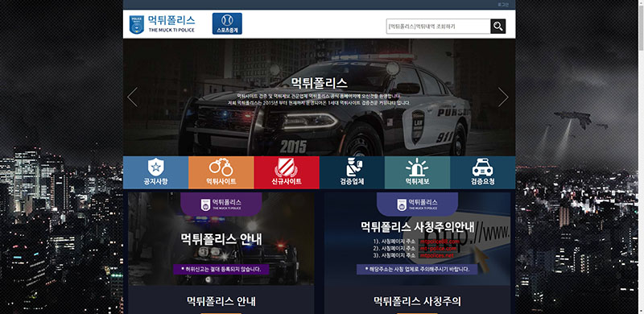Click the 먹튀폴리스 police shield logo
This screenshot has height=314, width=644.
pyautogui.click(x=137, y=24)
